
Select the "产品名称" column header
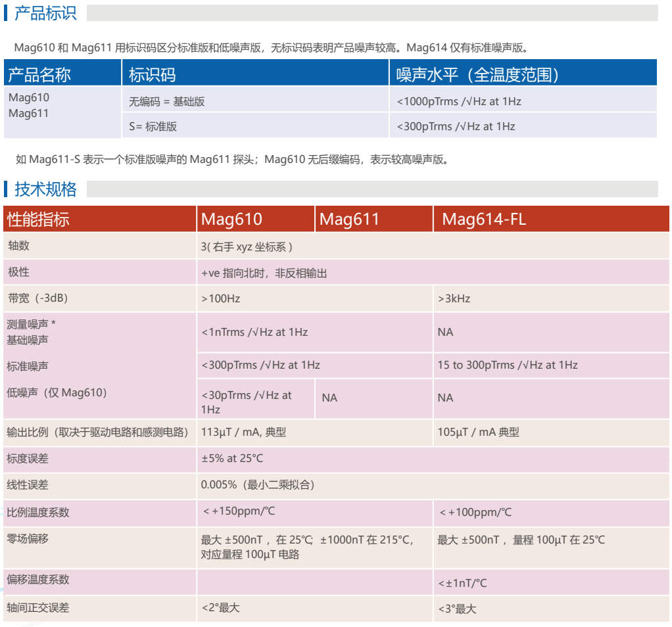point(39,74)
